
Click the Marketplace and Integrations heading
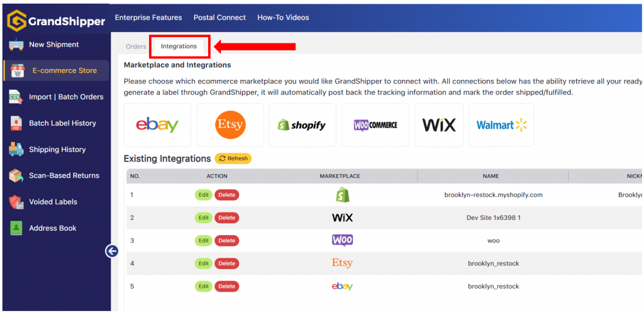(177, 65)
